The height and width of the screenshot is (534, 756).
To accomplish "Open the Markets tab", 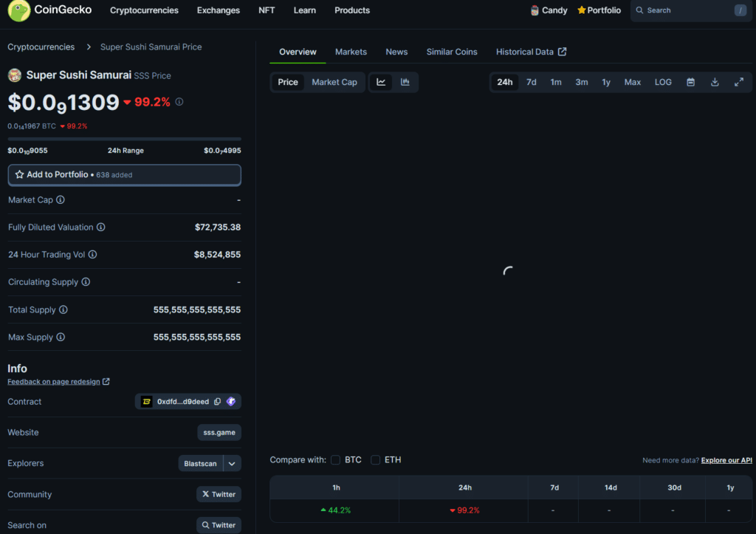I will pyautogui.click(x=351, y=52).
